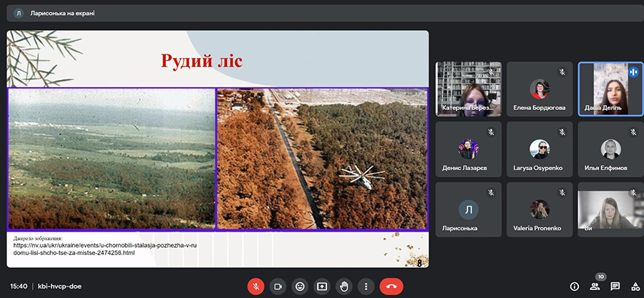Click slide number 8 in corner

419,264
